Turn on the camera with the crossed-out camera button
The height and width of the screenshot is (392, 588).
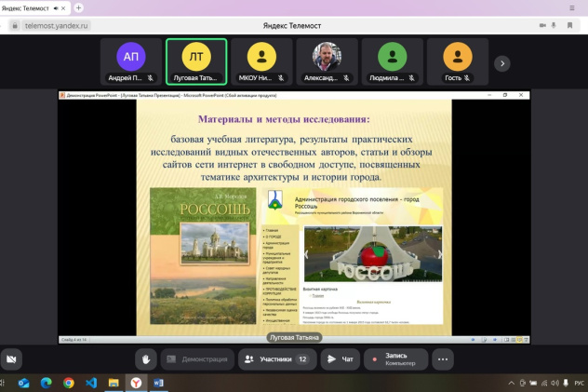[x=11, y=359]
